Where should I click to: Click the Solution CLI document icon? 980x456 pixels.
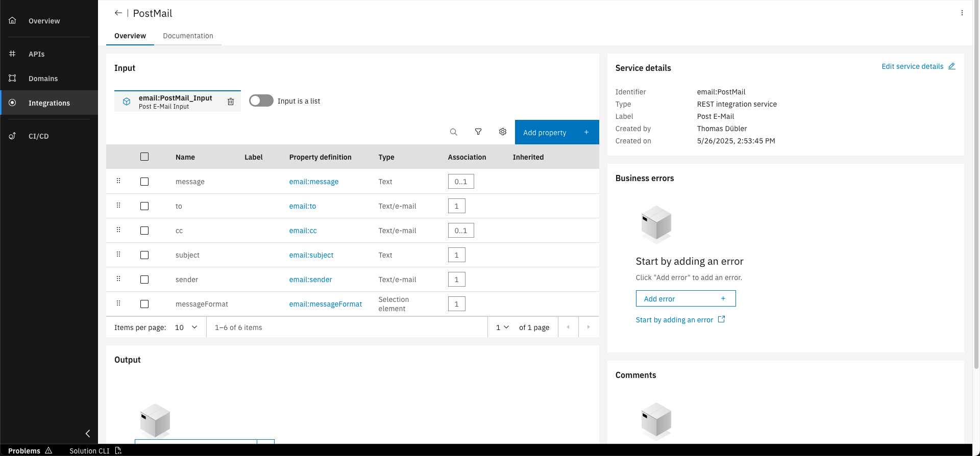tap(118, 450)
